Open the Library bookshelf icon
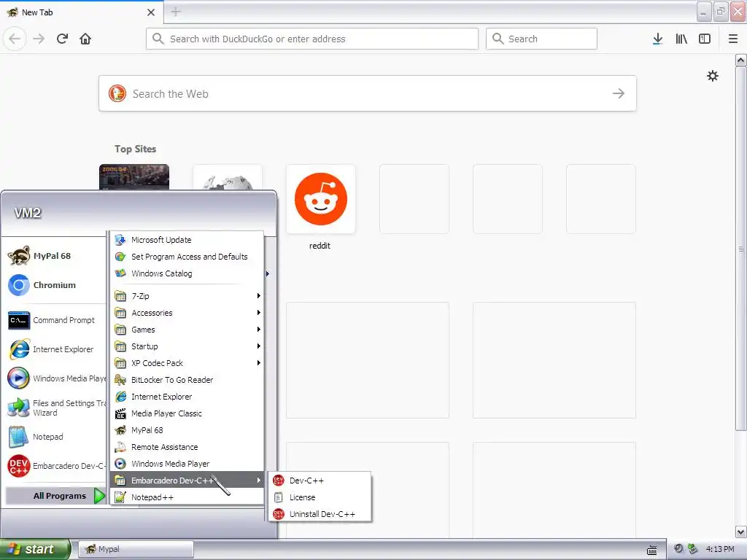The height and width of the screenshot is (560, 747). (681, 39)
